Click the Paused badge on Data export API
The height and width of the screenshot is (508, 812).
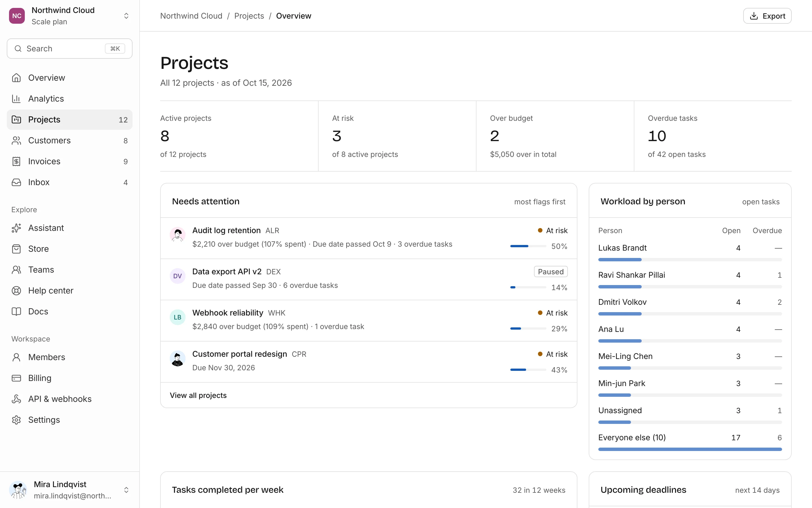point(551,271)
